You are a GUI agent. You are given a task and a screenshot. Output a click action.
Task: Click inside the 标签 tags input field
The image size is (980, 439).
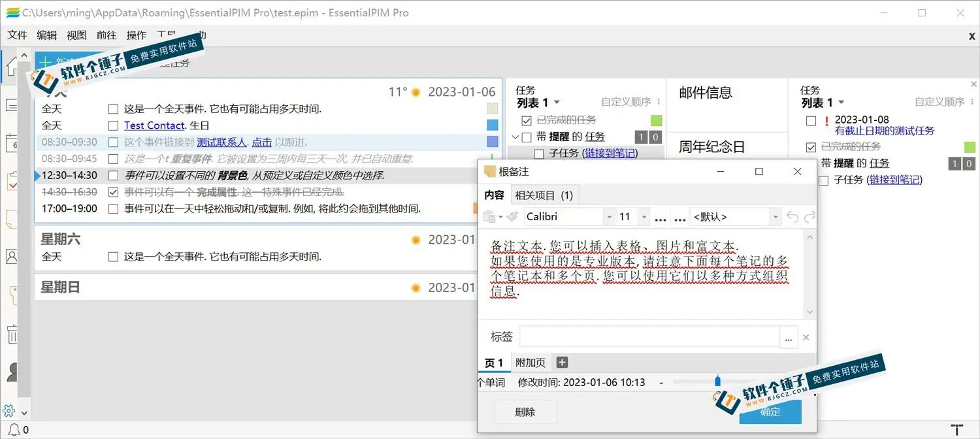[649, 337]
